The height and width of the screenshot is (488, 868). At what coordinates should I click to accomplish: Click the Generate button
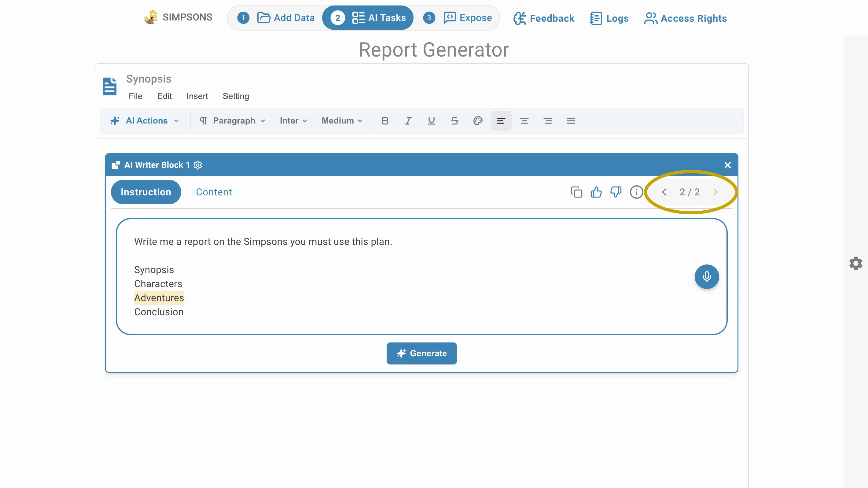click(421, 353)
